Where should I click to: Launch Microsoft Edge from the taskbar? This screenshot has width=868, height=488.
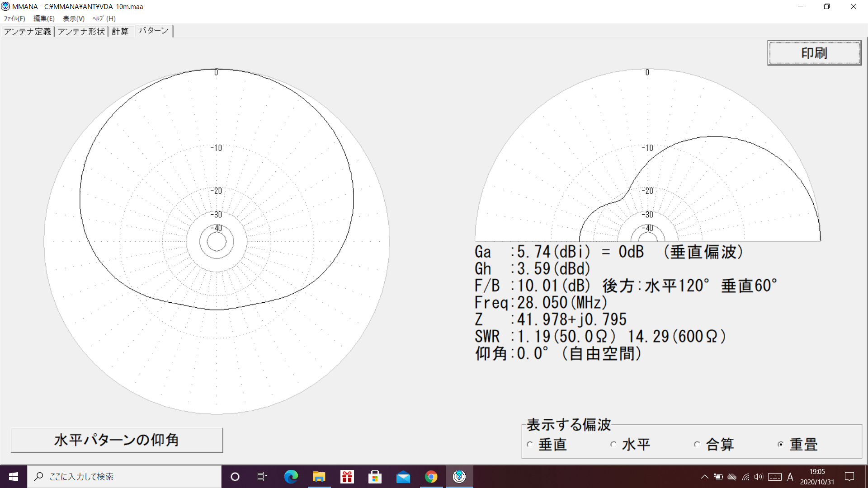tap(291, 476)
